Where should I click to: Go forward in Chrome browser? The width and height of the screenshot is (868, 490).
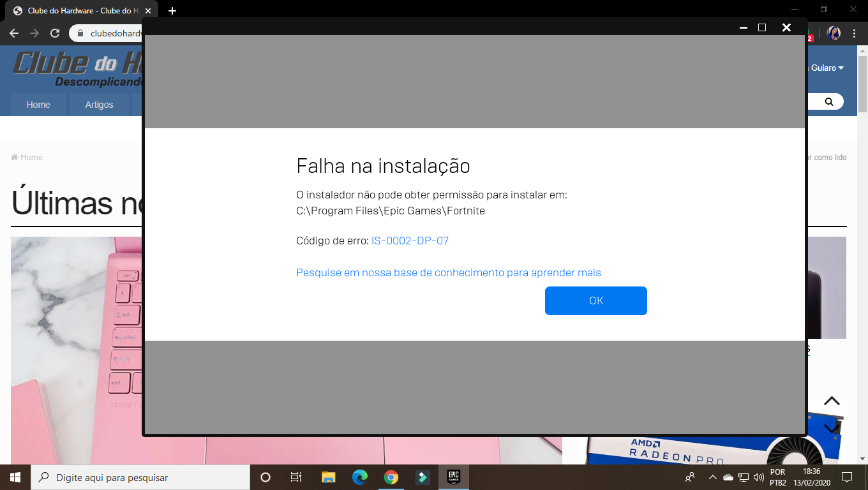click(x=34, y=33)
